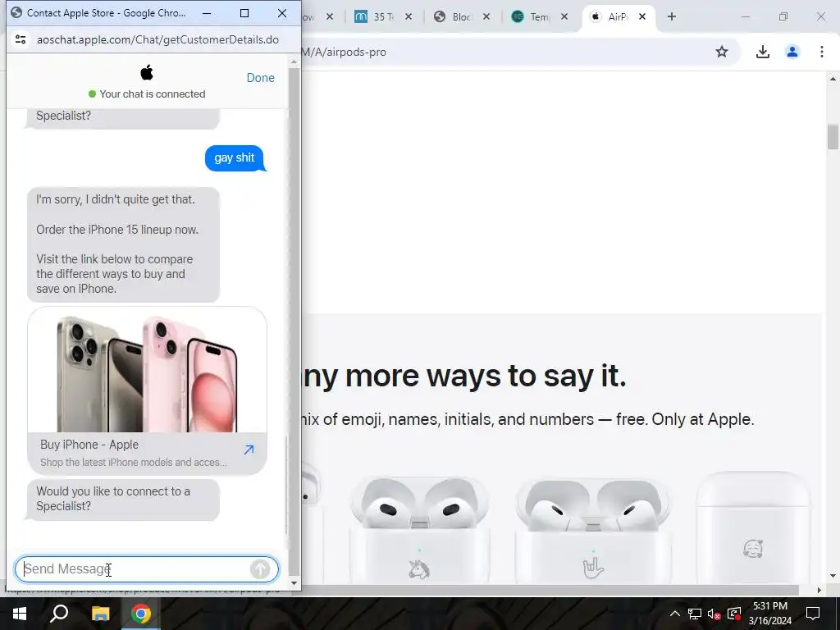This screenshot has width=840, height=630.
Task: Click the latest "Would you like to connect" message
Action: tap(123, 500)
